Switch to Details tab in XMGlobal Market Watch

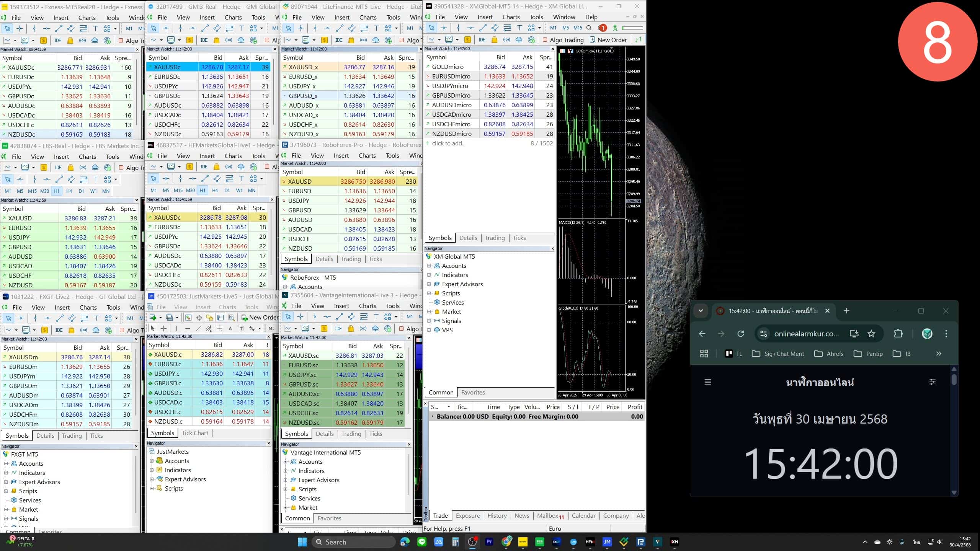pos(468,238)
